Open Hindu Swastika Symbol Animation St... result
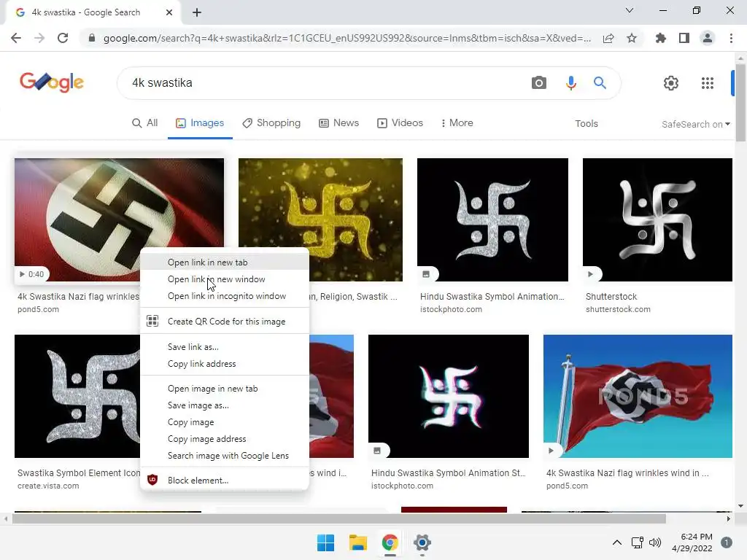The height and width of the screenshot is (560, 747). click(x=449, y=472)
